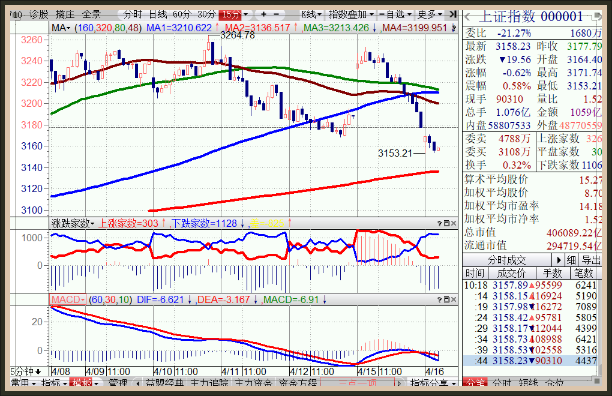The height and width of the screenshot is (396, 612).
Task: Close the 涨跌家数 indicator panel
Action: click(x=453, y=223)
